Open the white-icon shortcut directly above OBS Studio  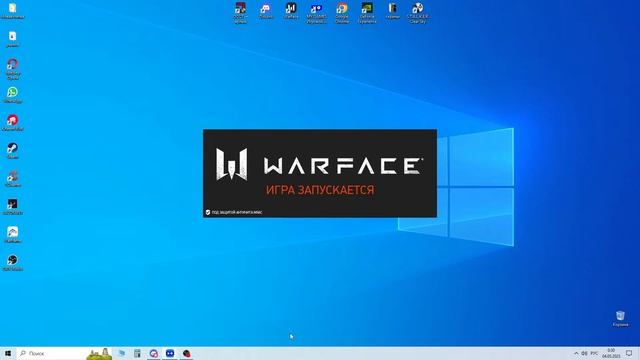point(13,235)
